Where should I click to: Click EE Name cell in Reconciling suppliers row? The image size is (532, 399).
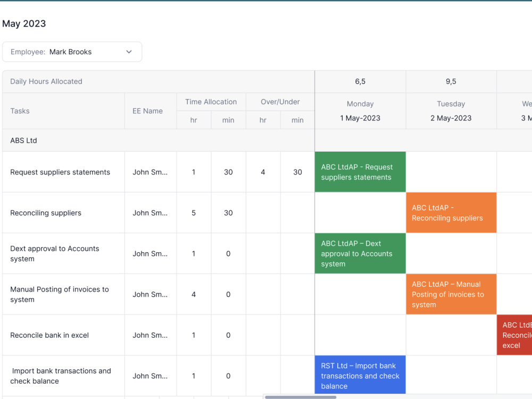click(151, 213)
